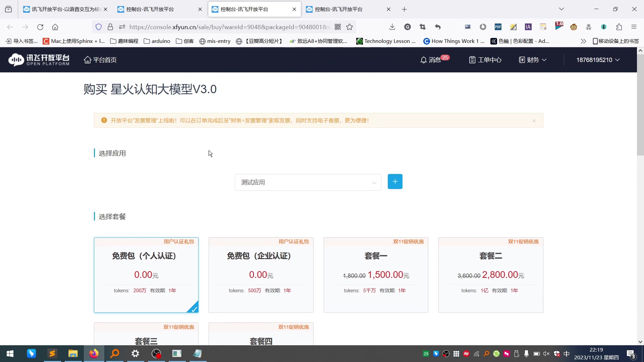Click the Firefox View icon
644x362 pixels.
[8, 9]
